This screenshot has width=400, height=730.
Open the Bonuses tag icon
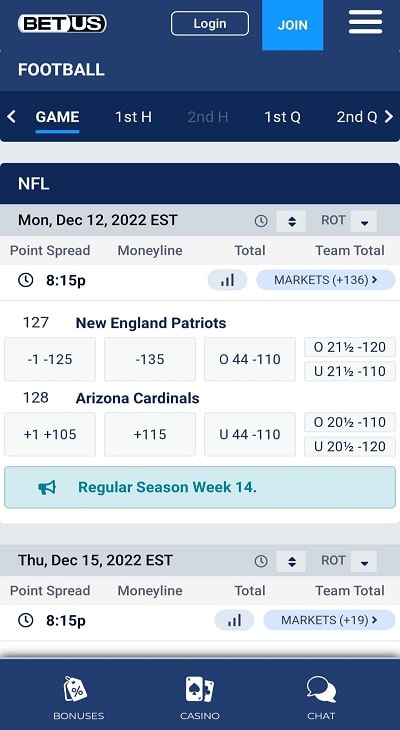click(x=75, y=689)
